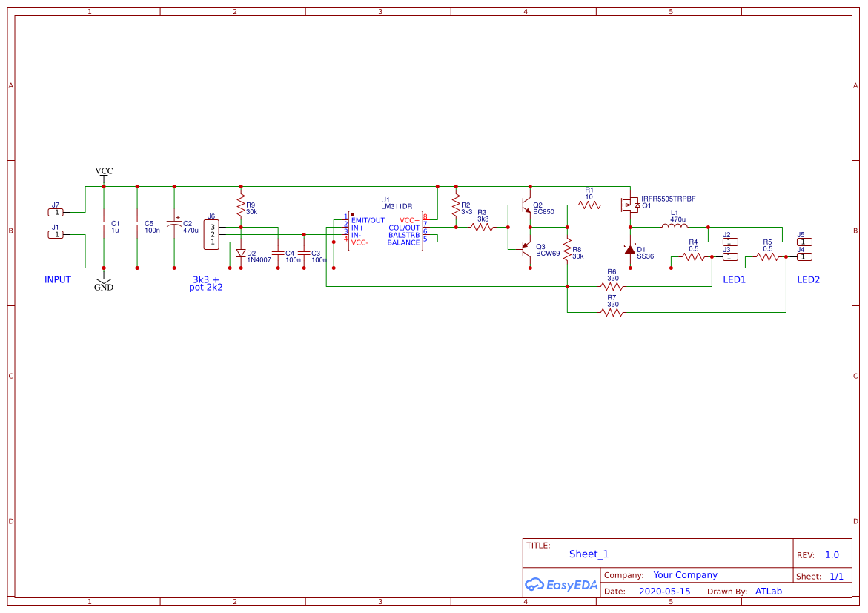This screenshot has width=868, height=613.
Task: Click the IRFR5505TRPBF MOSFET Q1 symbol
Action: pos(629,204)
